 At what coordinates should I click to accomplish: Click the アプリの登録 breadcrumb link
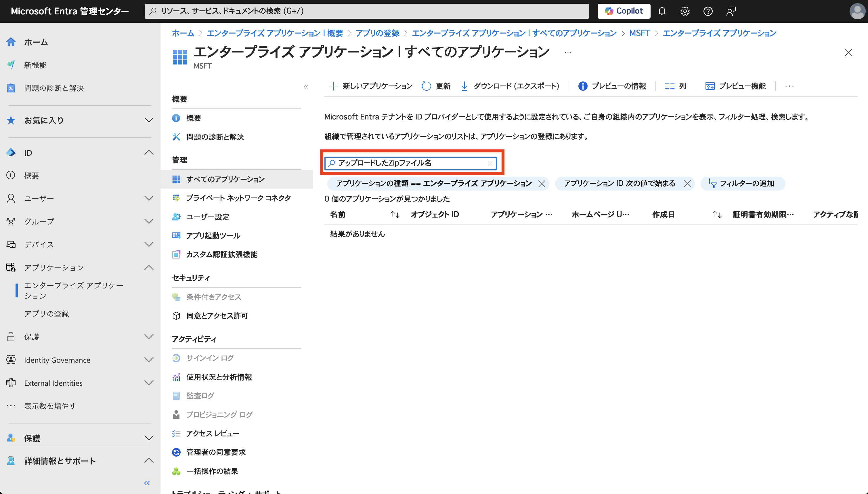(378, 33)
